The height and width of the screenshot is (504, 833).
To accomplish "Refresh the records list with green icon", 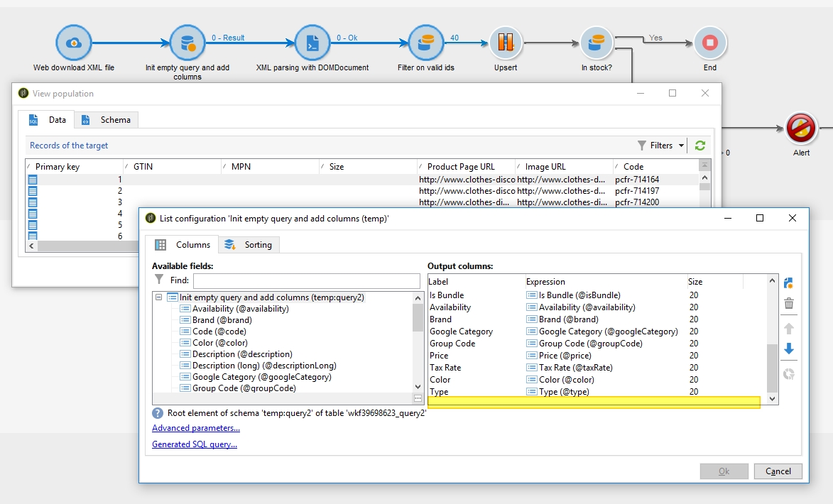I will tap(700, 146).
